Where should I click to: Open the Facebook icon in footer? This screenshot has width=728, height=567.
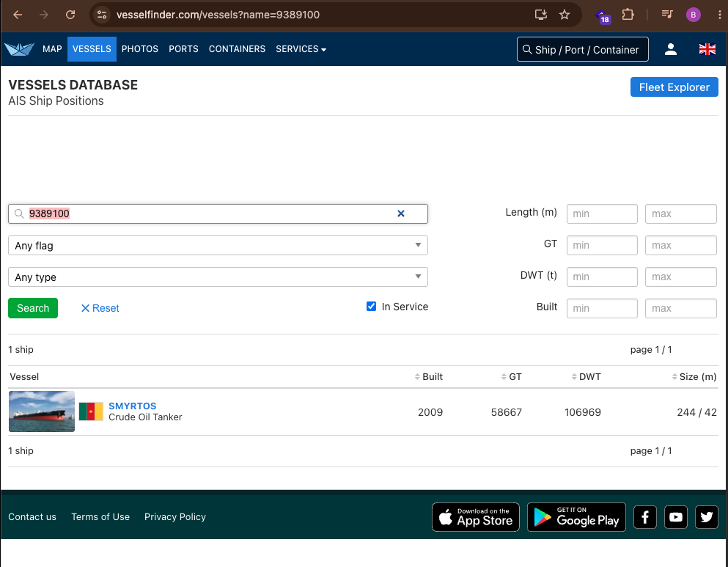point(645,517)
